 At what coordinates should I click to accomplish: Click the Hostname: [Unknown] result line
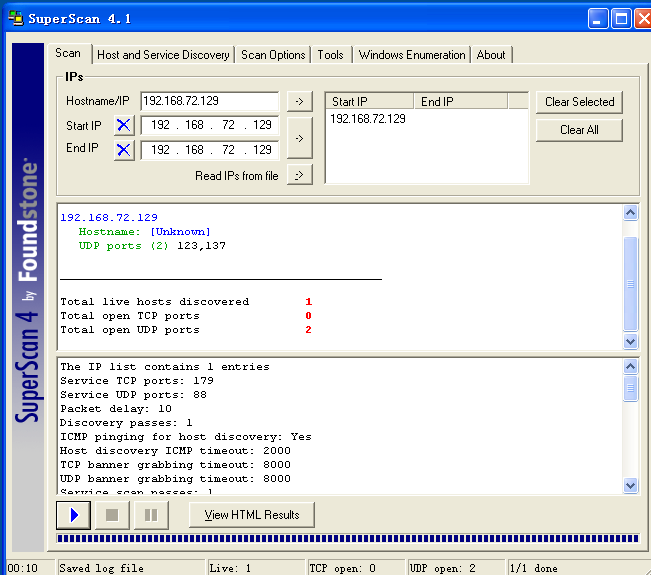pyautogui.click(x=144, y=232)
